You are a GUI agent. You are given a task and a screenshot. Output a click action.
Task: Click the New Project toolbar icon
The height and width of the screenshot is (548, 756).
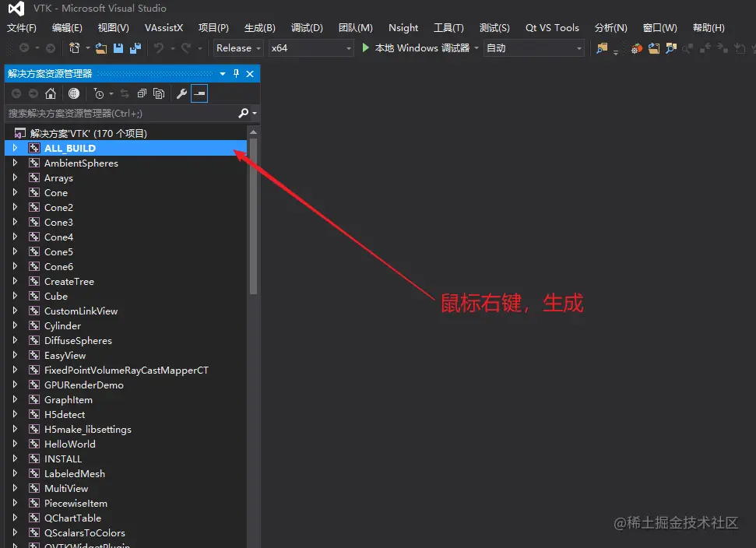pyautogui.click(x=74, y=47)
